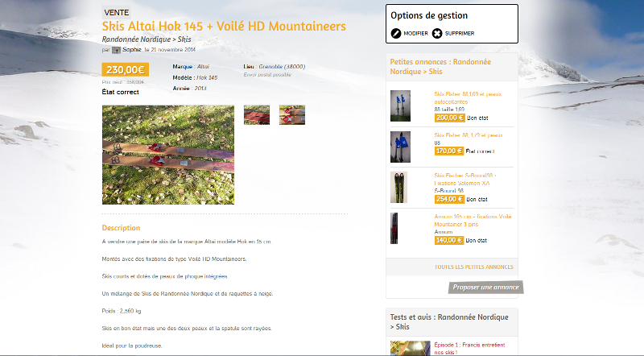Open thumbnail of Annum 165 cm skis
Image resolution: width=644 pixels, height=356 pixels.
[x=394, y=228]
